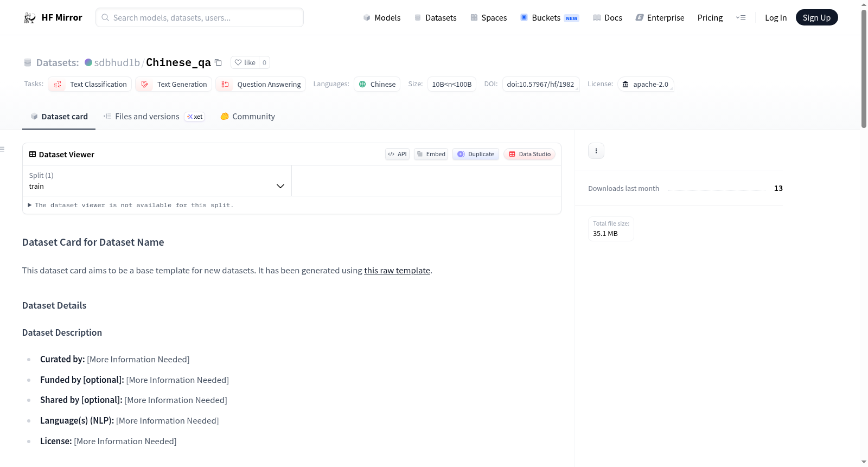
Task: Click the Log In link
Action: 776,18
